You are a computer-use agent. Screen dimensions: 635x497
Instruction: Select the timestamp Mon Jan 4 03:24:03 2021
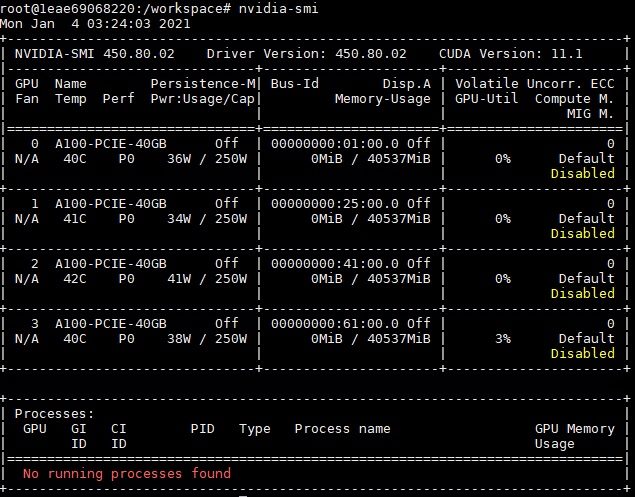click(95, 23)
